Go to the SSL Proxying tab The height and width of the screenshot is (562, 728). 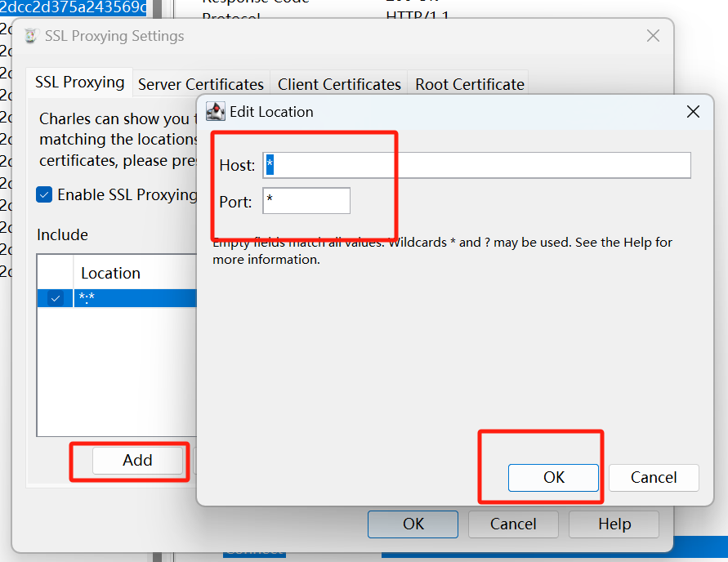coord(80,83)
